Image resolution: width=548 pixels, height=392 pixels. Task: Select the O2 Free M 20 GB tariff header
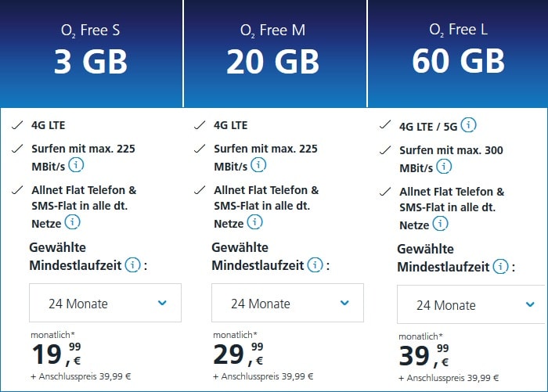click(x=275, y=53)
